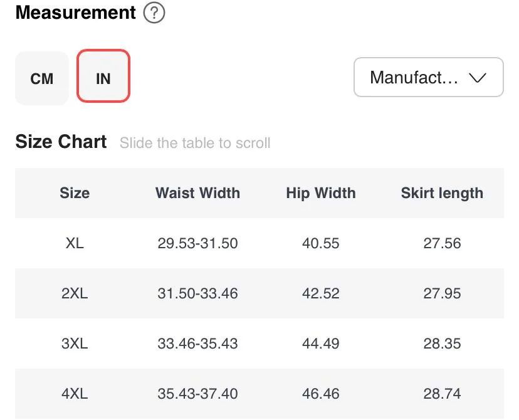
Task: Click the Skirt length column header
Action: click(442, 193)
